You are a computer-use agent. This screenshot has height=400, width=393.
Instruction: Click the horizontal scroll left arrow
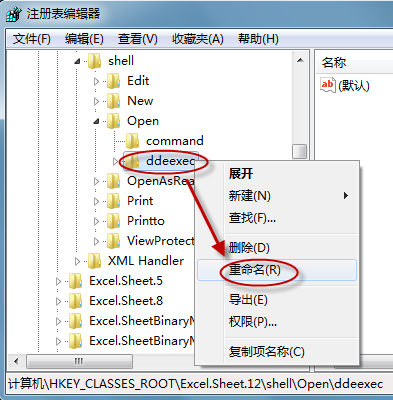(x=16, y=361)
